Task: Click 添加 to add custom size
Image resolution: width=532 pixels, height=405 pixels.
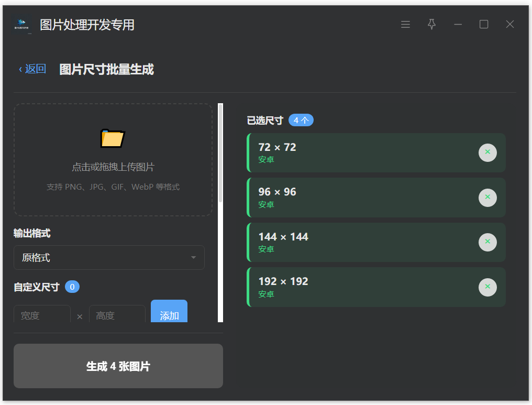Action: [169, 315]
